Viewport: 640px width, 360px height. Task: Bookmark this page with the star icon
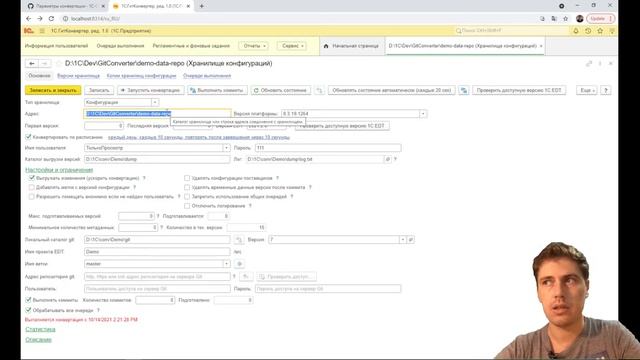click(x=565, y=18)
